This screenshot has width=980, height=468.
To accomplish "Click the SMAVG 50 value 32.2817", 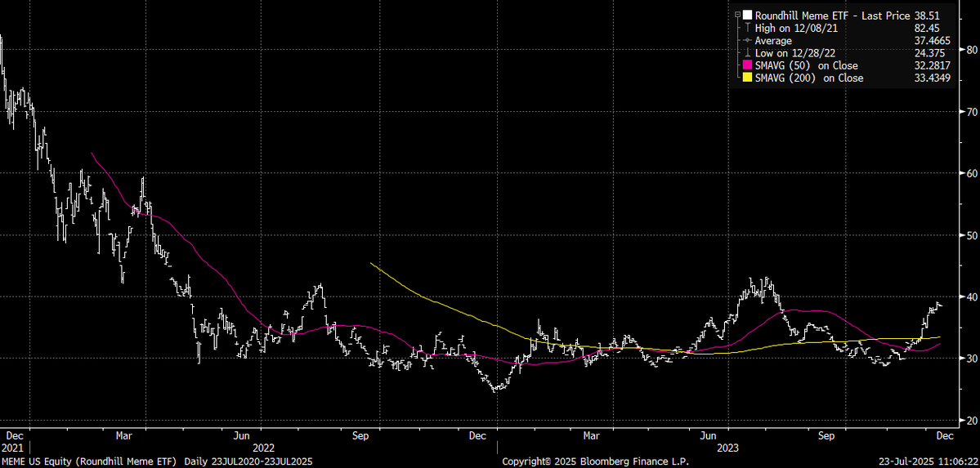I will 933,65.
